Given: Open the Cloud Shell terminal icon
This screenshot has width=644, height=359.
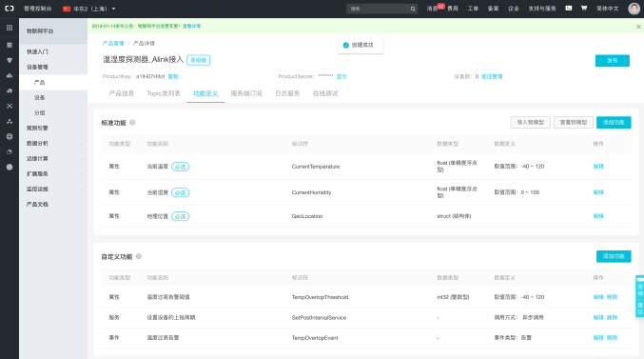Looking at the screenshot, I should (569, 9).
